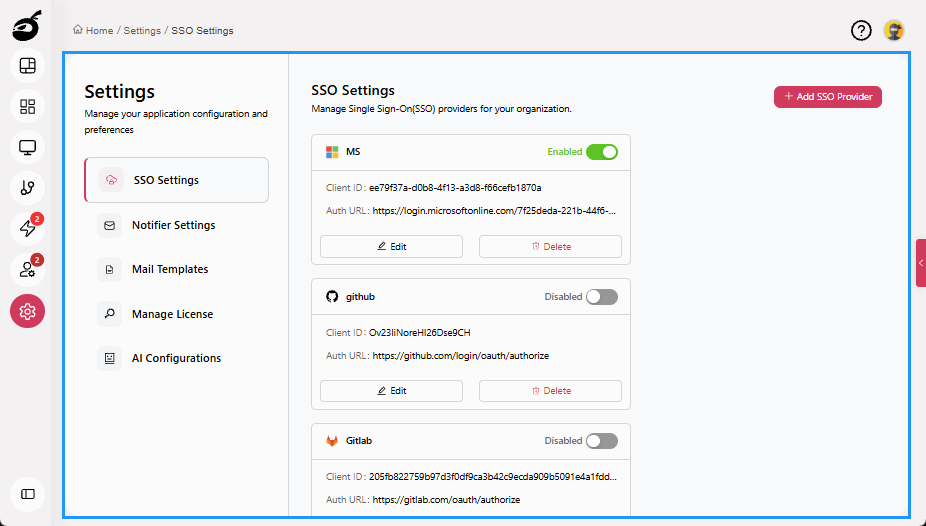Click the Notifier Settings envelope icon

pyautogui.click(x=109, y=226)
